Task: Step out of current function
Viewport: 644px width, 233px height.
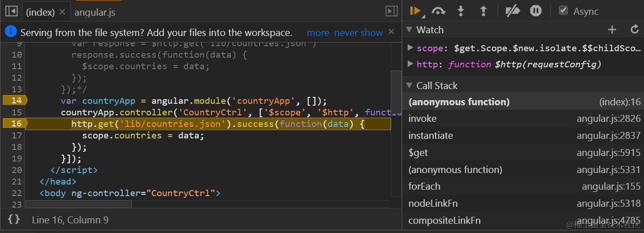Action: (x=483, y=11)
